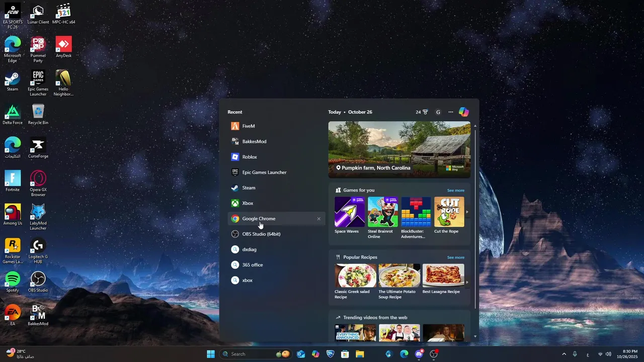644x362 pixels.
Task: Open Outlook from the taskbar
Action: pyautogui.click(x=301, y=354)
